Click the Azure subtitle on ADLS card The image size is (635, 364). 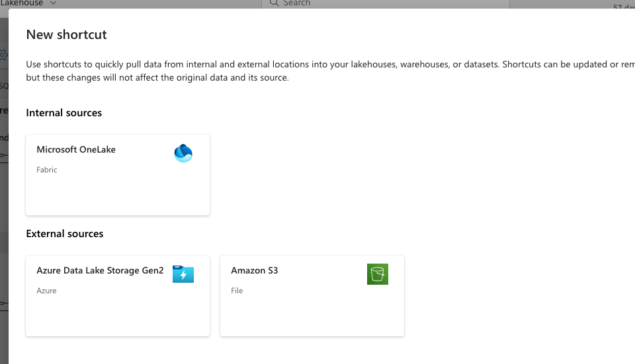coord(46,291)
